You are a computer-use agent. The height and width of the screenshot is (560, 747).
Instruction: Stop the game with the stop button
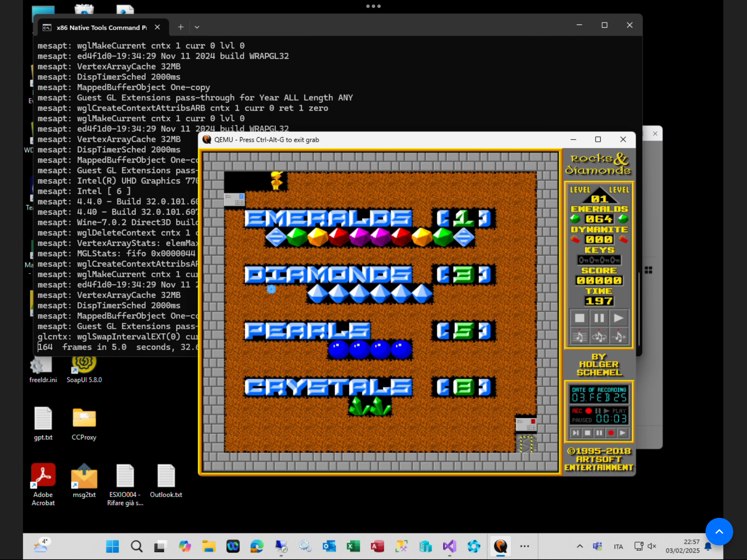point(580,318)
